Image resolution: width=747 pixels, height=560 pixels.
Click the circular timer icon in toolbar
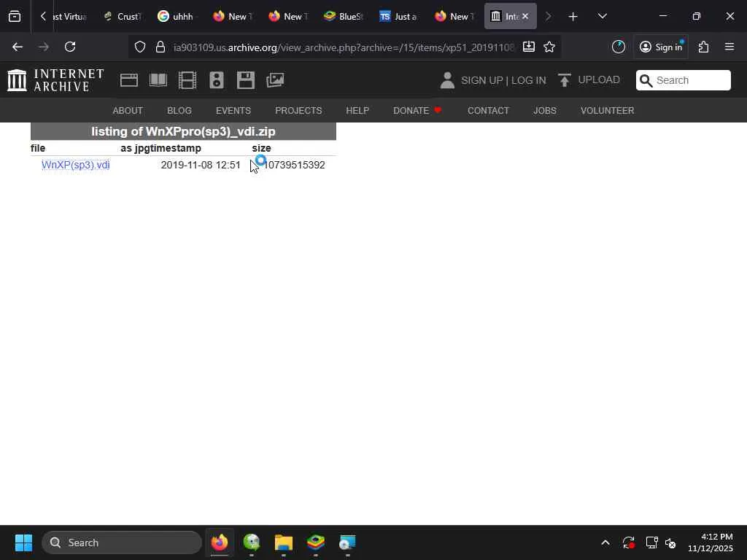[x=619, y=47]
